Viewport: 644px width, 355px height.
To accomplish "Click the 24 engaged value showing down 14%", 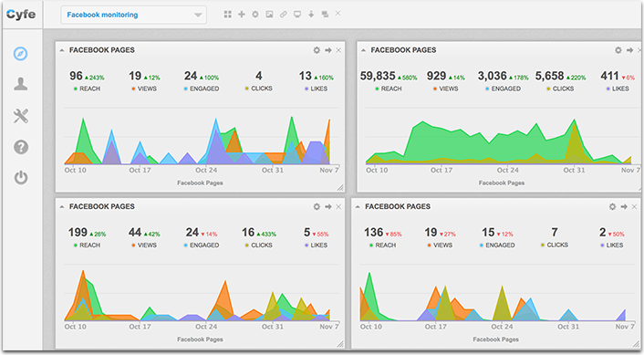I will tap(192, 233).
